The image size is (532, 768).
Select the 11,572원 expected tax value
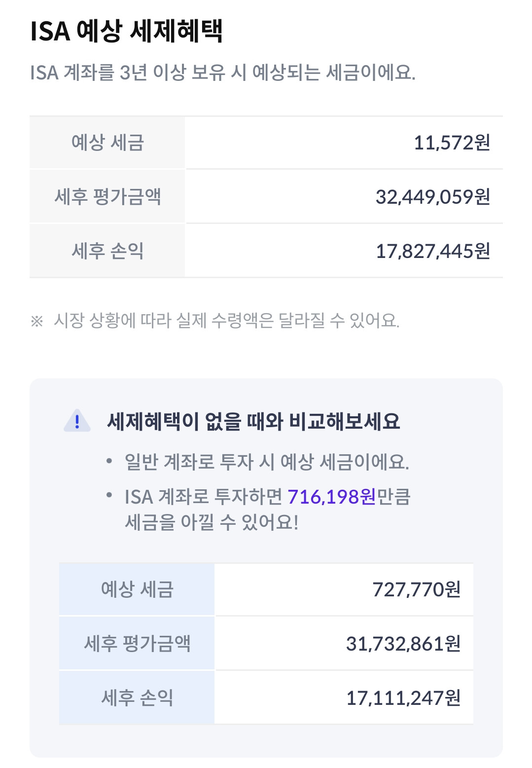pyautogui.click(x=452, y=143)
